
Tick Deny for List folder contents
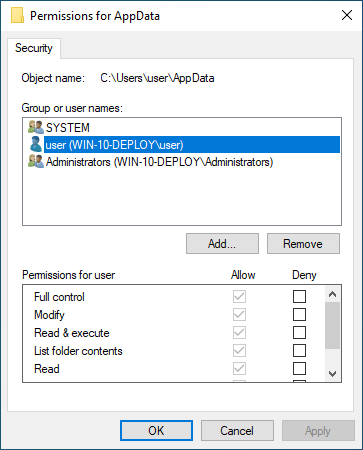tap(299, 350)
